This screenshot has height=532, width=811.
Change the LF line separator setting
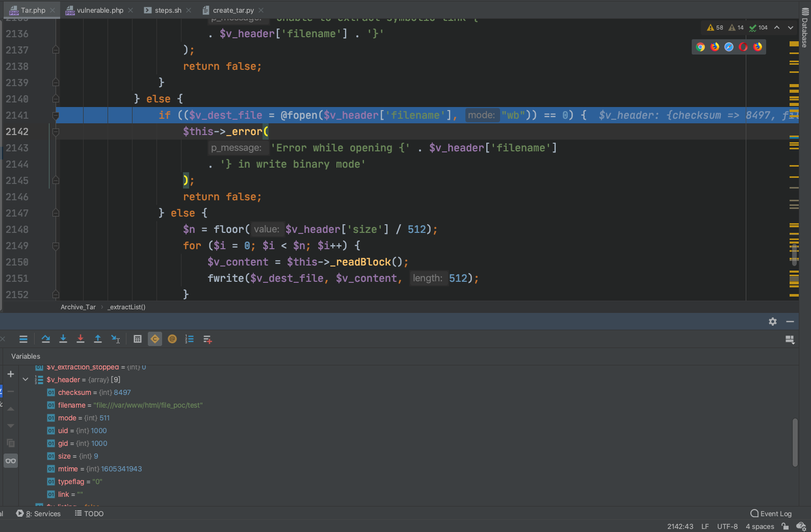tap(705, 526)
